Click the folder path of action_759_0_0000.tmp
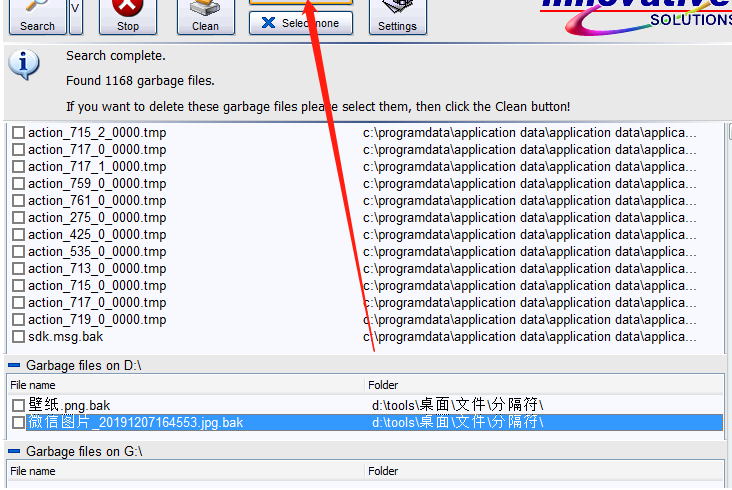Viewport: 732px width, 490px height. click(529, 183)
